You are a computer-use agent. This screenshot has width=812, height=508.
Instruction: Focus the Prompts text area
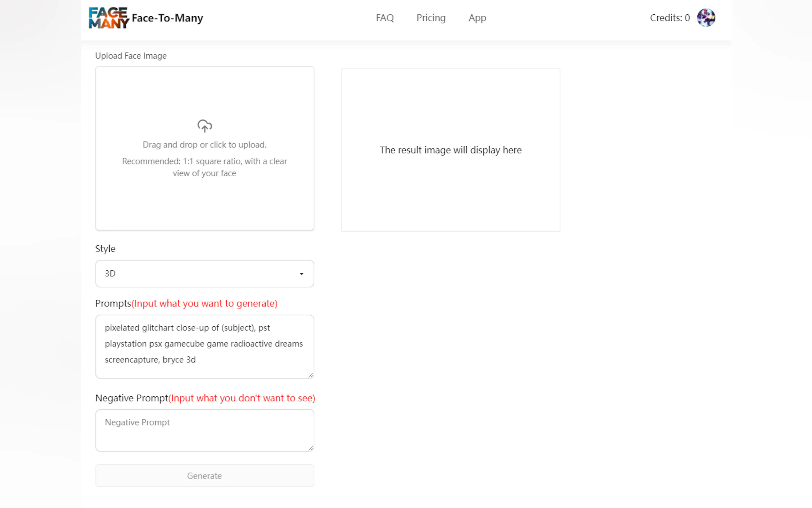[204, 346]
